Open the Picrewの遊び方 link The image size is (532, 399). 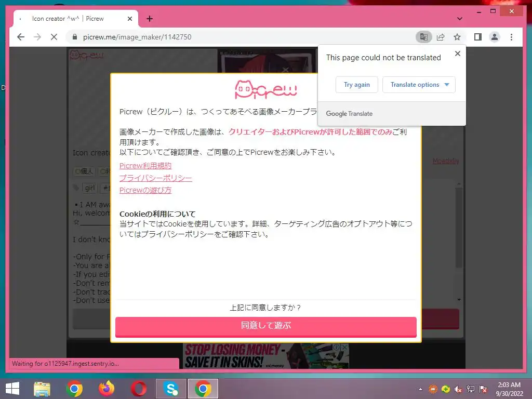(145, 190)
